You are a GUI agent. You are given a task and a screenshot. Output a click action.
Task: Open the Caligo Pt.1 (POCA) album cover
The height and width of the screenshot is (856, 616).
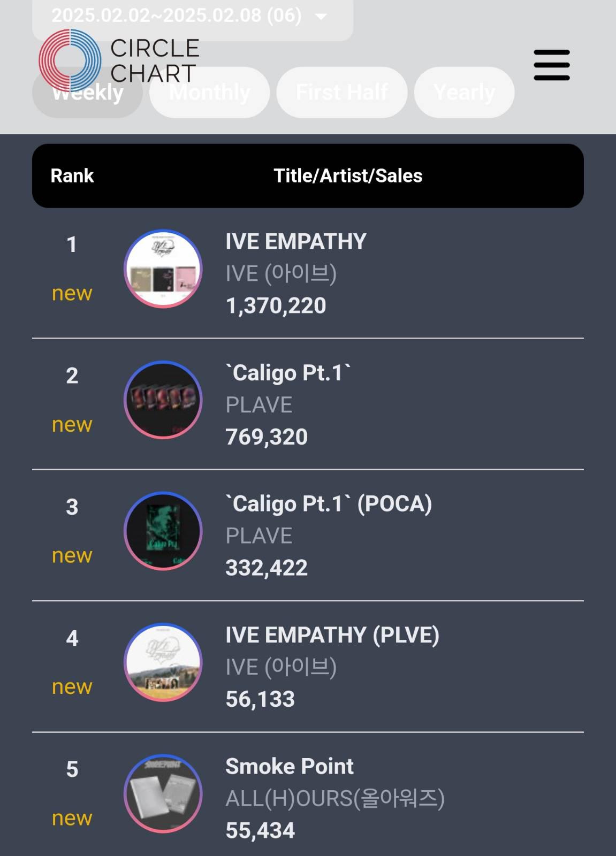[x=163, y=531]
